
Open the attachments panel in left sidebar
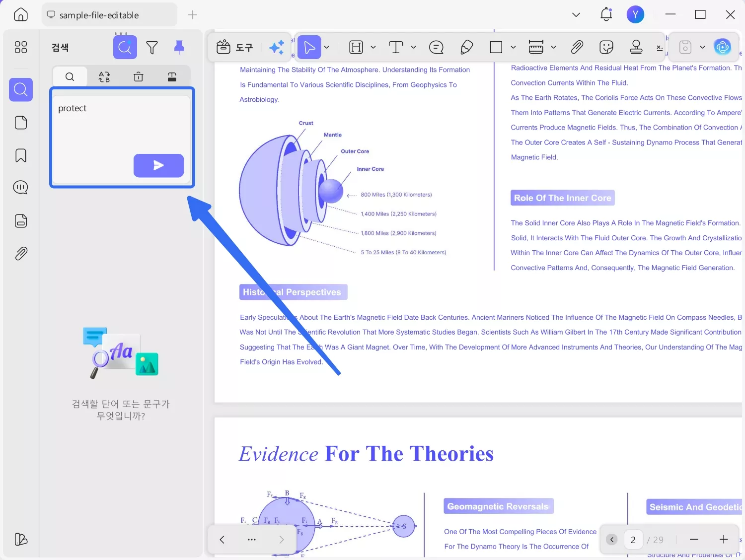point(21,254)
